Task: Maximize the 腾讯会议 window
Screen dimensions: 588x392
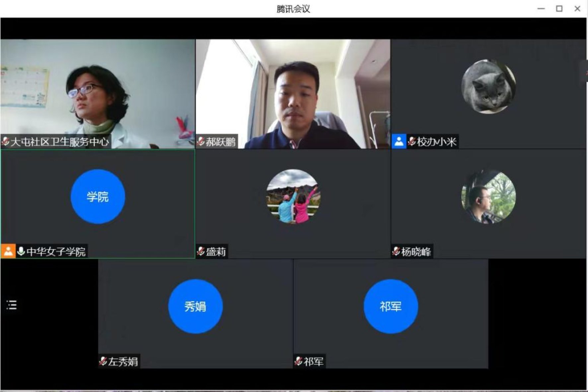Action: click(559, 9)
